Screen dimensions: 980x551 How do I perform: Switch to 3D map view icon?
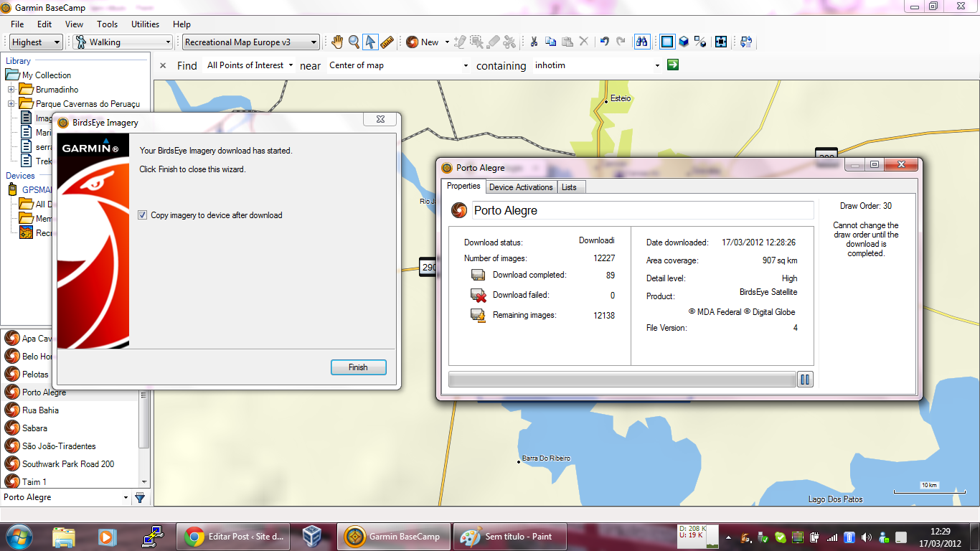point(684,42)
